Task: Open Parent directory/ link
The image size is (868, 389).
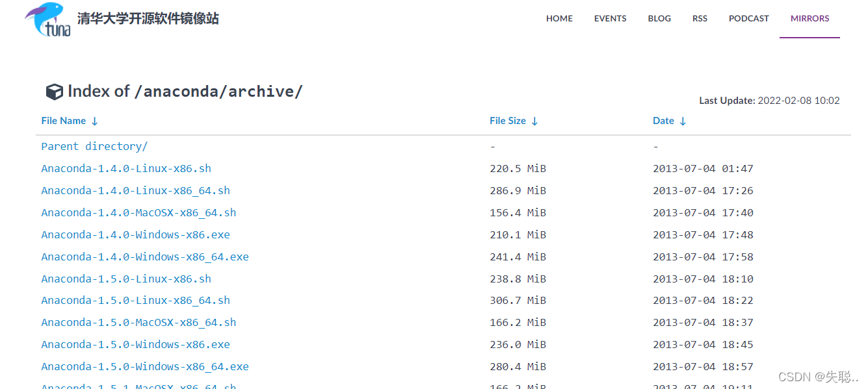Action: pyautogui.click(x=94, y=146)
